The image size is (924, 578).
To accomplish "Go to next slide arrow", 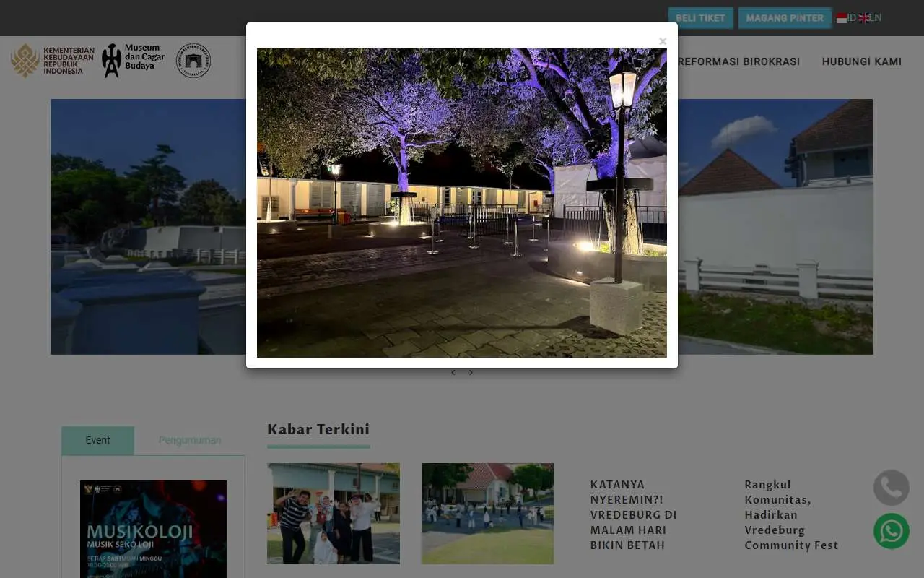I will (471, 373).
